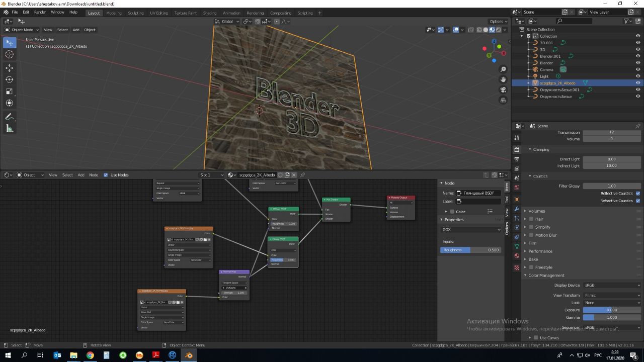644x362 pixels.
Task: Activate the Move tool
Action: pos(9,68)
